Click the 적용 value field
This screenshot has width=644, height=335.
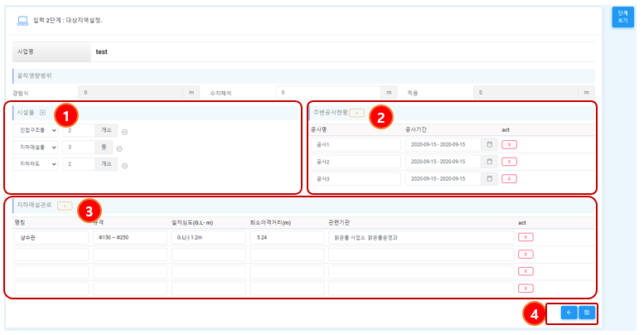[525, 93]
